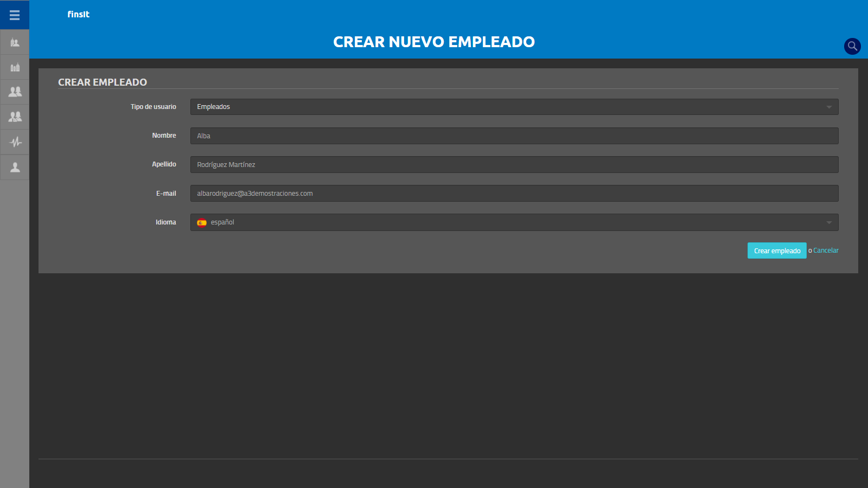The image size is (868, 488).
Task: Click the finsit logo
Action: (78, 15)
